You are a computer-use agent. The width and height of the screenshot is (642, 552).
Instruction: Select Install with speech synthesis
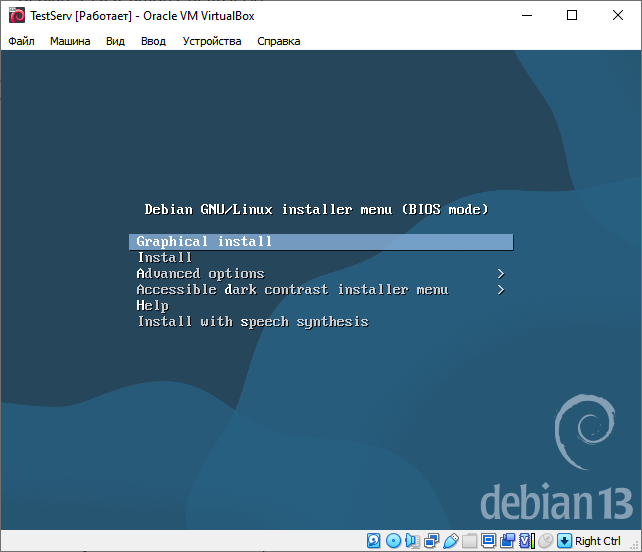(321, 321)
